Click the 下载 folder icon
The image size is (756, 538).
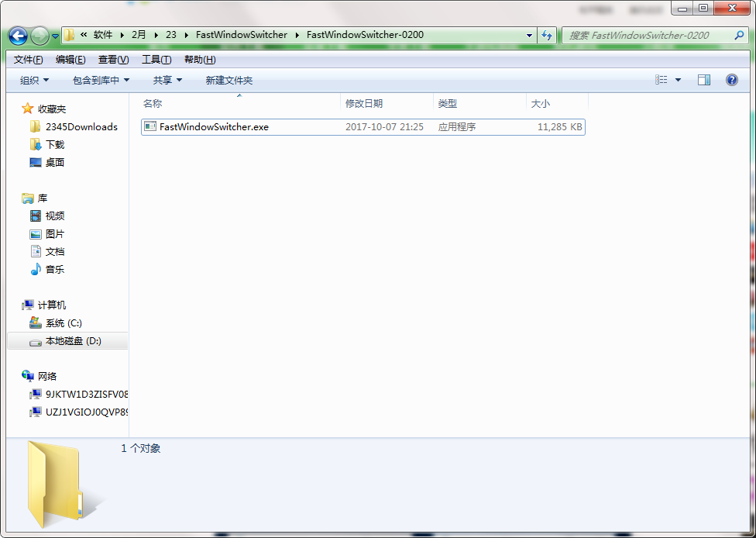(35, 144)
